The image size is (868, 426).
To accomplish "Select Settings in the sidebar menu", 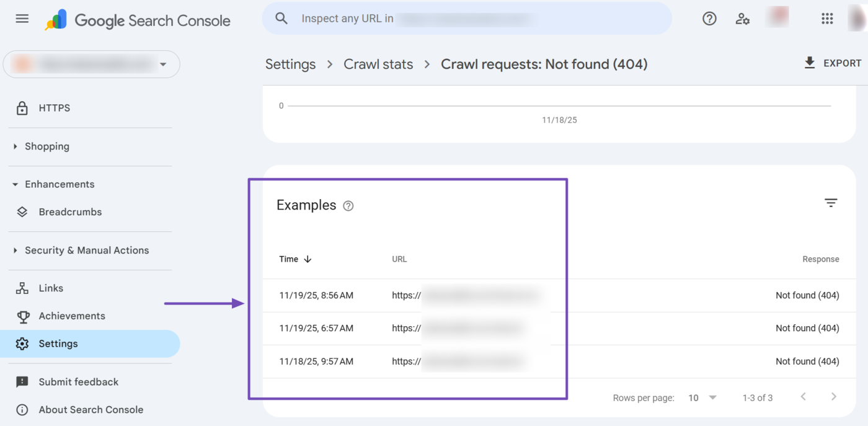I will coord(58,344).
